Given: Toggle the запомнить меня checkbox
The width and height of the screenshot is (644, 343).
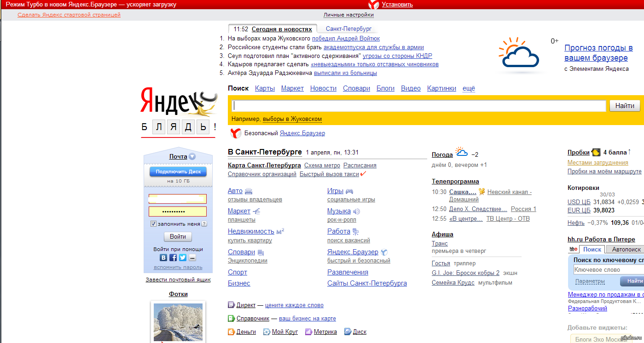Looking at the screenshot, I should point(154,224).
